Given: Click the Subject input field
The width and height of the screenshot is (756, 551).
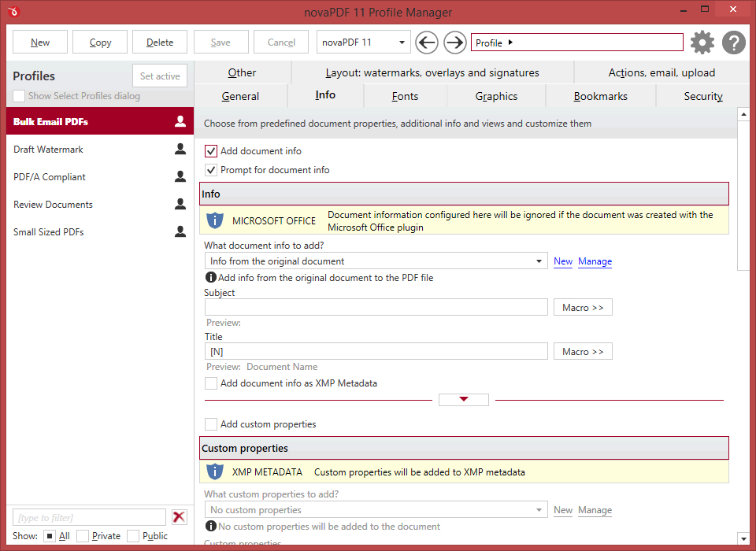Looking at the screenshot, I should point(376,307).
